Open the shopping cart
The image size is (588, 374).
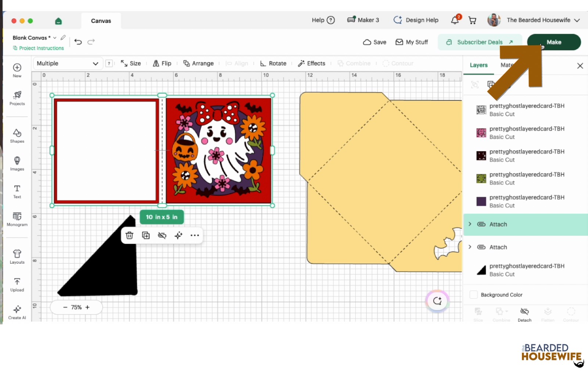[473, 20]
